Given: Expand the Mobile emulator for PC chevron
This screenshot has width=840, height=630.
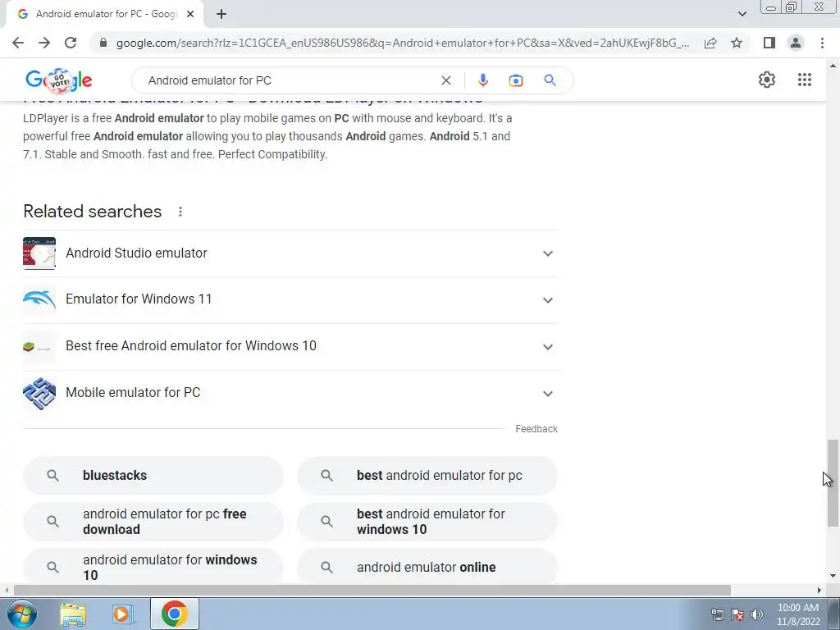Looking at the screenshot, I should click(547, 393).
